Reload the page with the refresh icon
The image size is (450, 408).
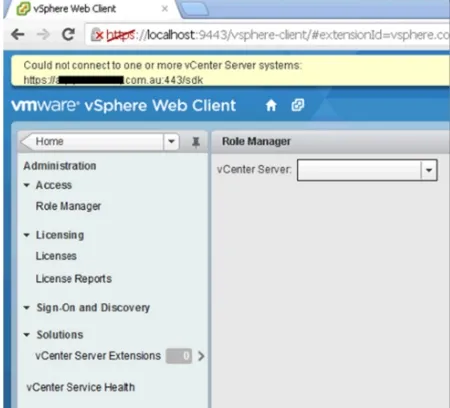(69, 34)
